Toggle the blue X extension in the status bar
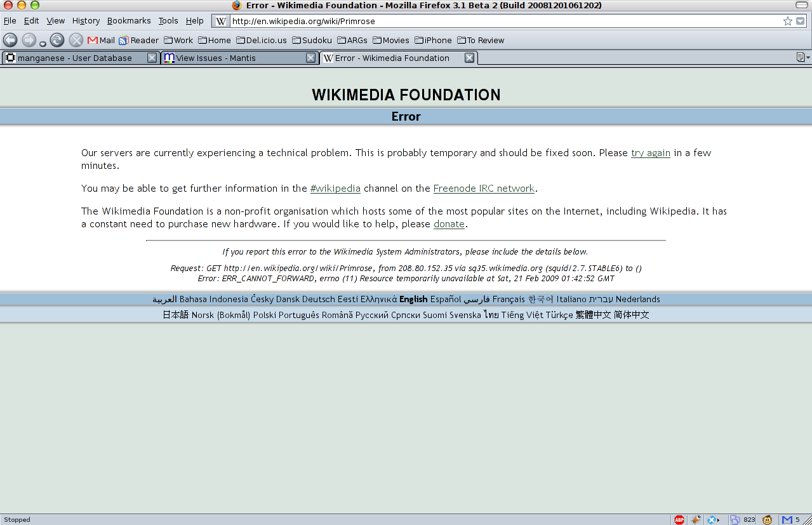This screenshot has width=812, height=525. click(712, 519)
